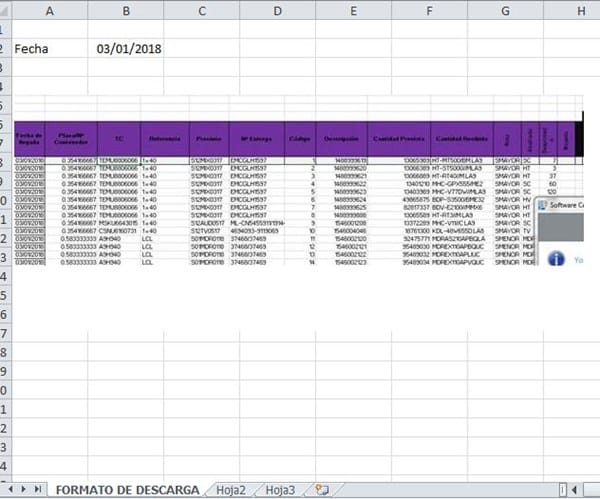
Task: Switch to the Hoja3 sheet tab
Action: tap(280, 490)
